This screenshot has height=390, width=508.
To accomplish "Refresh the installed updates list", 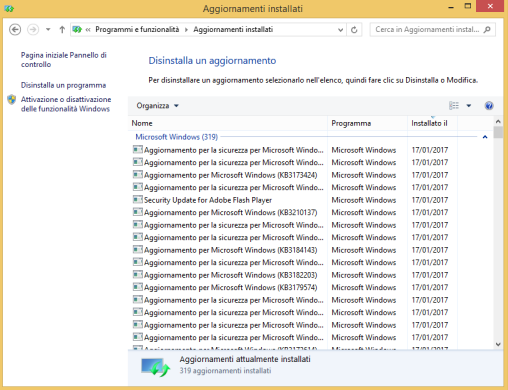I will [x=354, y=30].
